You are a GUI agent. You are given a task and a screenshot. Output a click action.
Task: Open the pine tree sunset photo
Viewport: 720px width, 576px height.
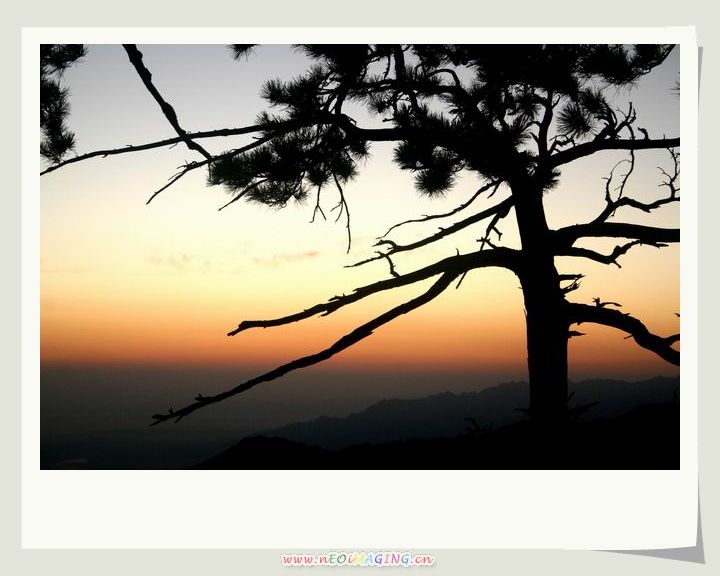[x=360, y=257]
